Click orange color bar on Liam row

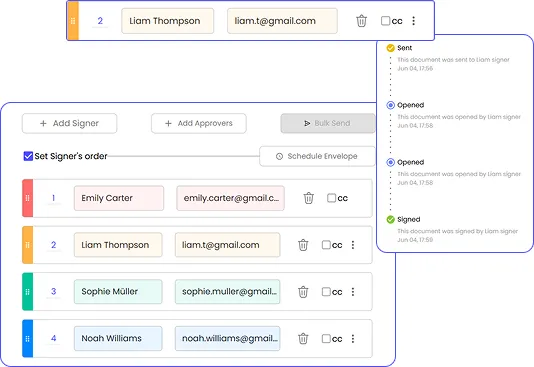[x=28, y=245]
